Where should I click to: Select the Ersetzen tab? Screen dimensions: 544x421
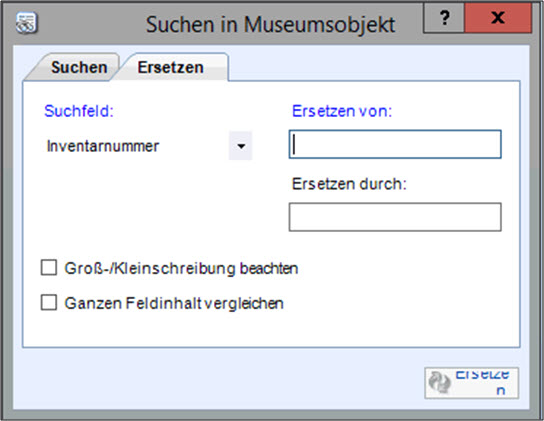click(171, 67)
